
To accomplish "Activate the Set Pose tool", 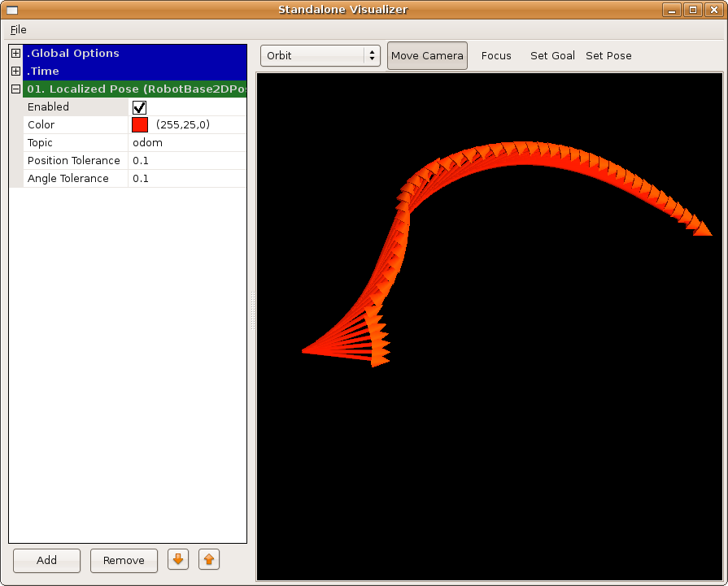I will [x=608, y=55].
